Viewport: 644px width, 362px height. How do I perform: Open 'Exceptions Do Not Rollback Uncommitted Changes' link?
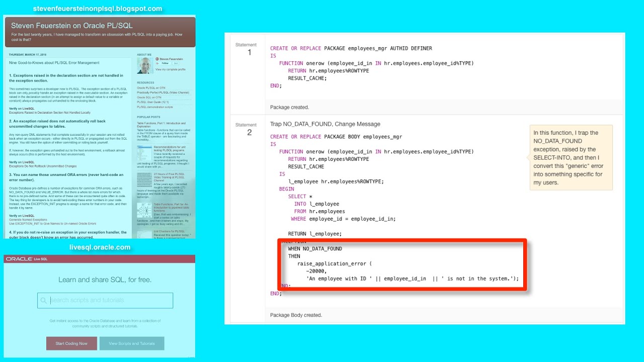43,166
